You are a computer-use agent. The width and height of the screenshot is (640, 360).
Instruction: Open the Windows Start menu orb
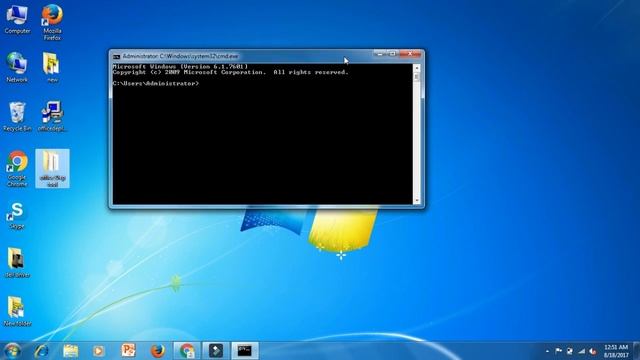(x=12, y=351)
